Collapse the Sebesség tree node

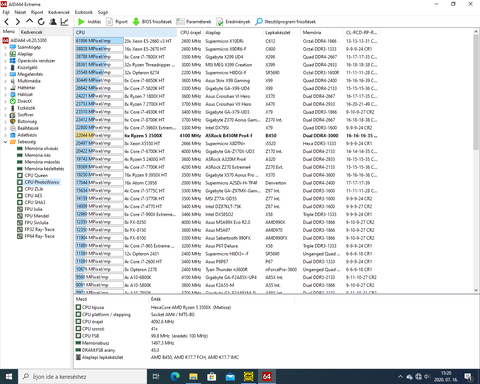[5, 142]
